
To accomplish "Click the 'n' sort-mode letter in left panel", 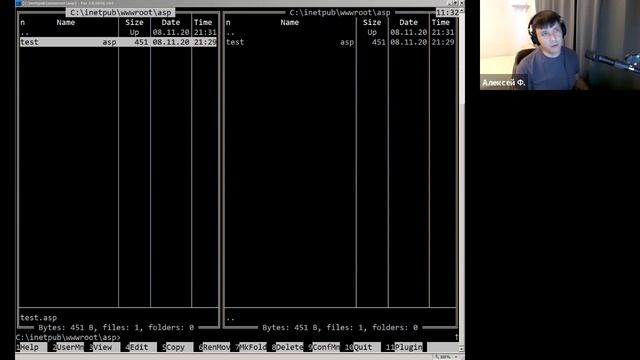I will pos(22,22).
